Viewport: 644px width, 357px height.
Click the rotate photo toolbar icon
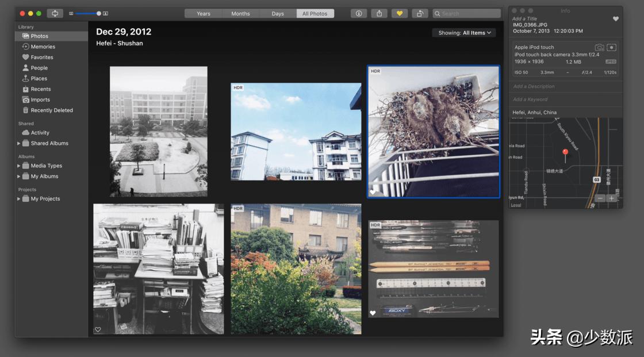pos(420,13)
